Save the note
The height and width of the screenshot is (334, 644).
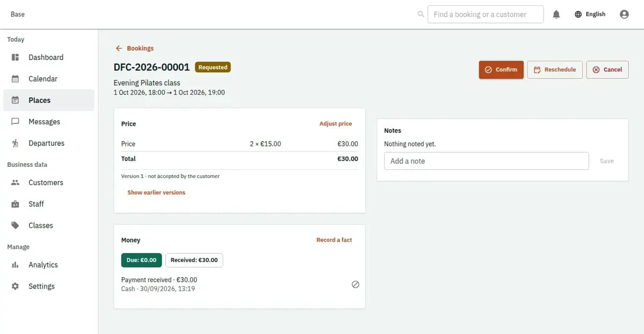click(x=607, y=161)
